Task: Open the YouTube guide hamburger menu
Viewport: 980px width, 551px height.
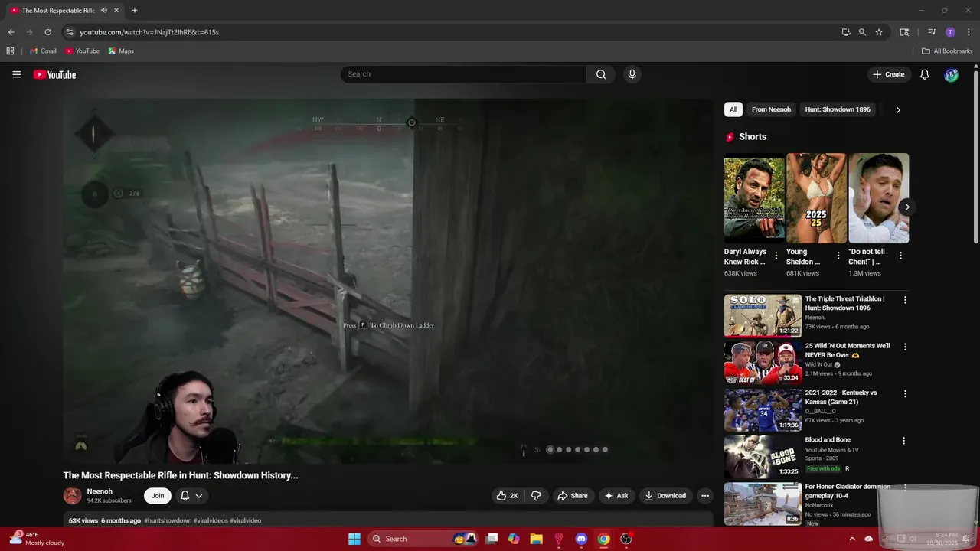Action: point(16,74)
